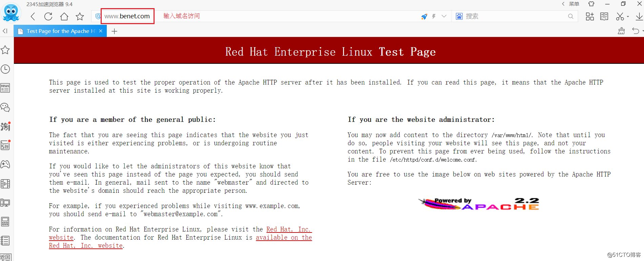Open sidebar game controller icon

[5, 165]
